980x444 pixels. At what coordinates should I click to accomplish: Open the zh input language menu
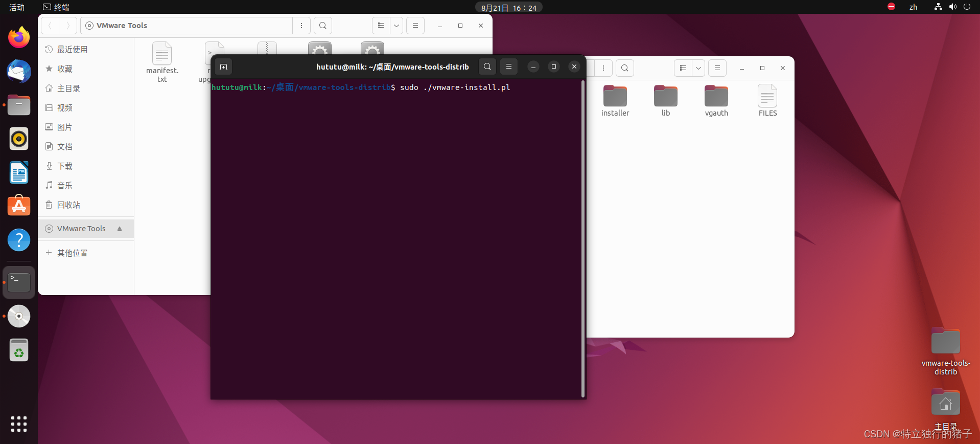(x=913, y=7)
